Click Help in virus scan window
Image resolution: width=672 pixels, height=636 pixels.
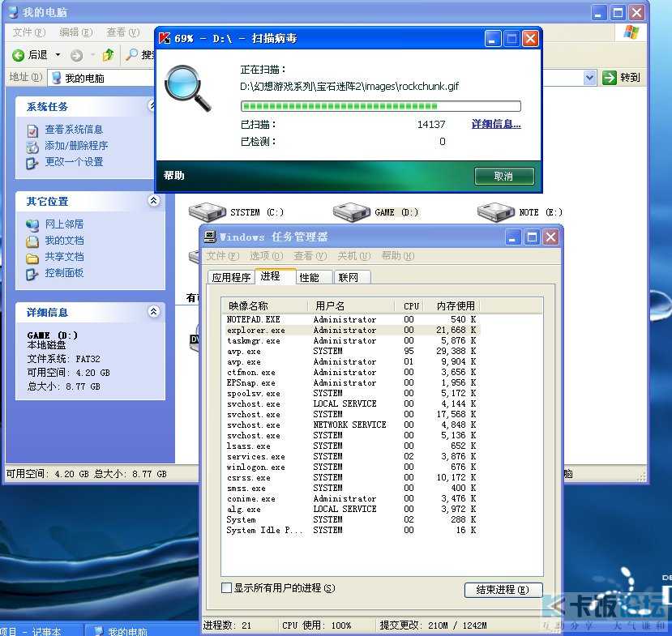[173, 175]
